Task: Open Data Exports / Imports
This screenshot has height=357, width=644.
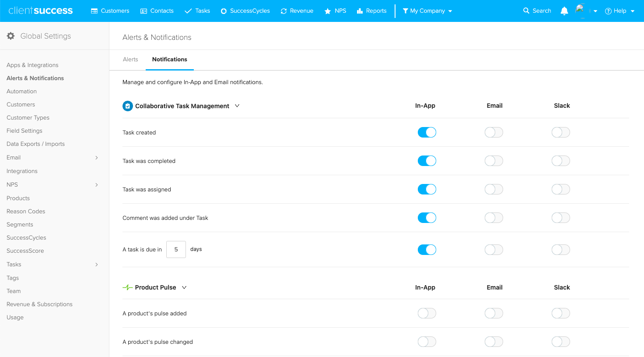Action: (35, 144)
